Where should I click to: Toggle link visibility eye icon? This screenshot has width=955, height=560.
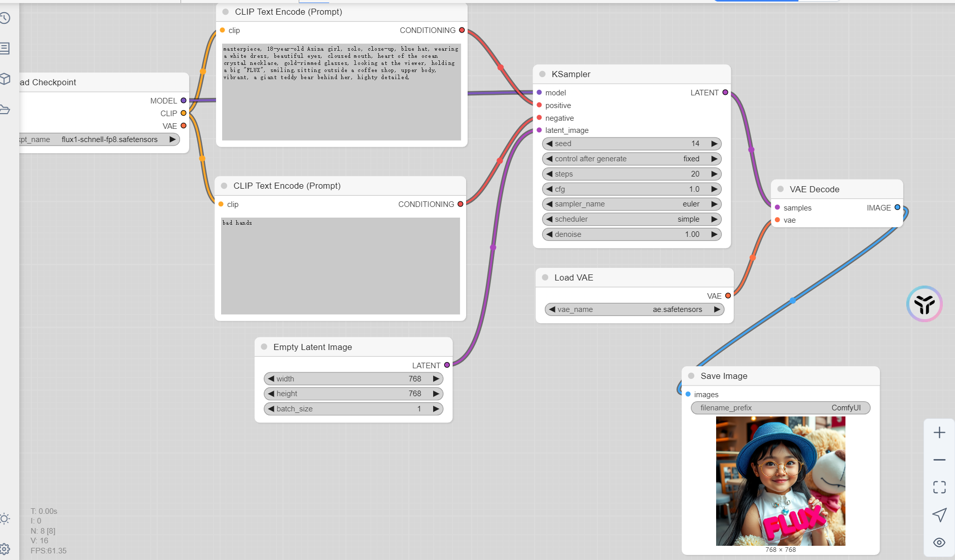point(939,542)
